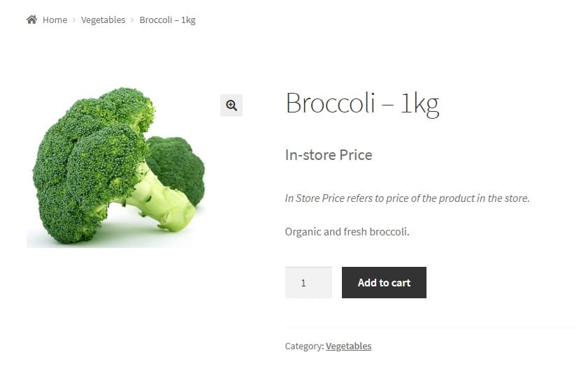The height and width of the screenshot is (380, 588).
Task: Click the Organic and fresh broccoli description
Action: click(x=347, y=231)
